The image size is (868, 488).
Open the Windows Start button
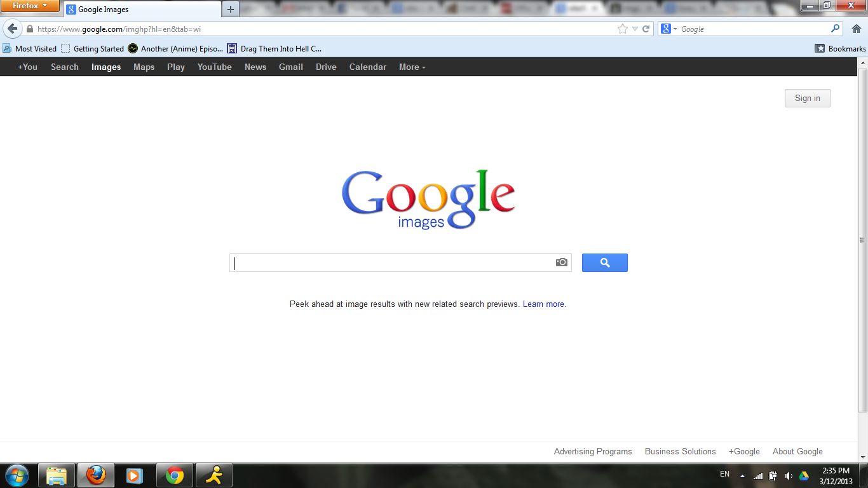17,475
